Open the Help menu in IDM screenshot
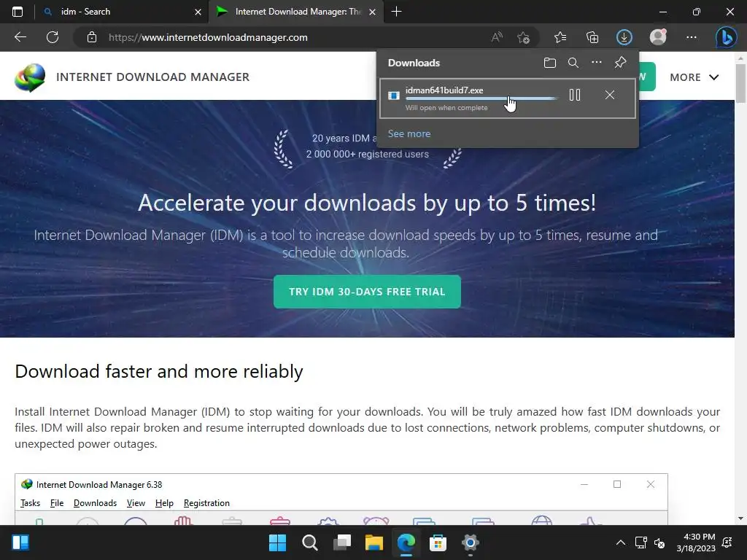Image resolution: width=747 pixels, height=560 pixels. 164,503
